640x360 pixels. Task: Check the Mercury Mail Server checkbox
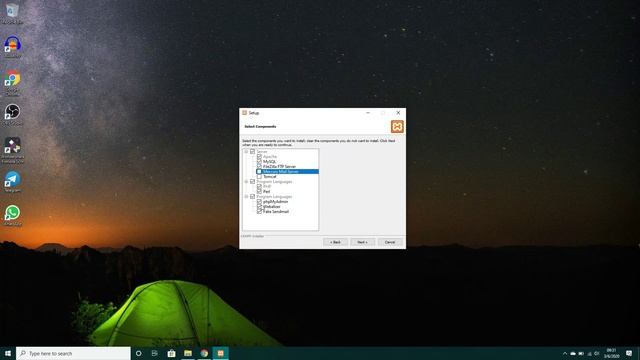tap(259, 171)
